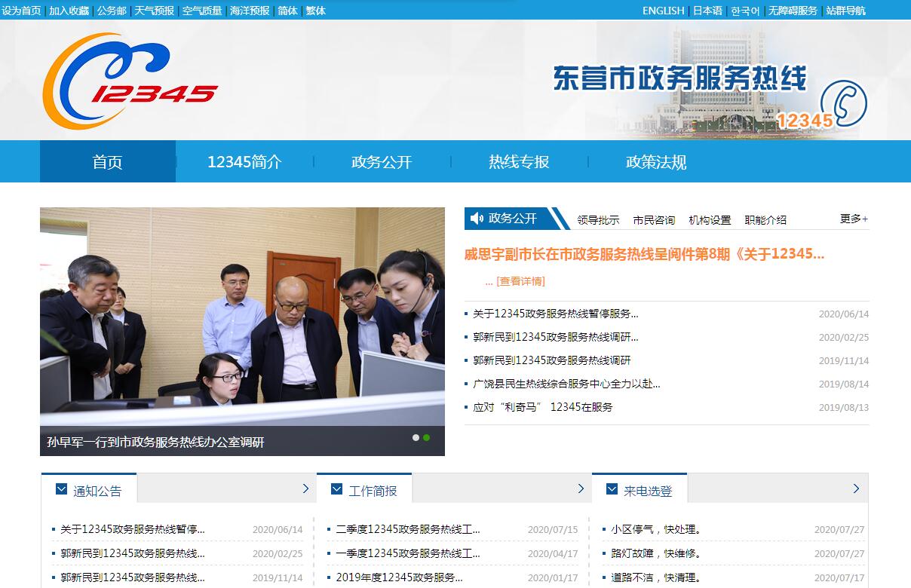
Task: Expand the 来电选登 section with arrow
Action: tap(856, 488)
